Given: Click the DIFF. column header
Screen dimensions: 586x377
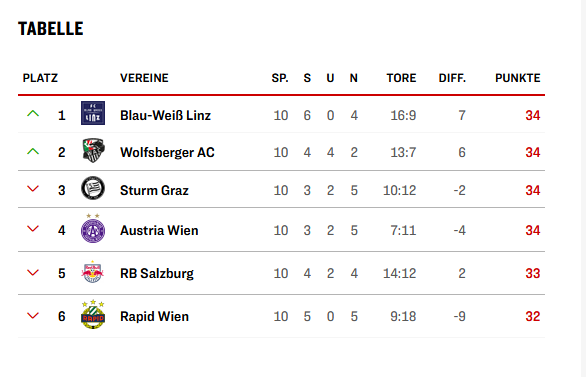Looking at the screenshot, I should [x=452, y=78].
